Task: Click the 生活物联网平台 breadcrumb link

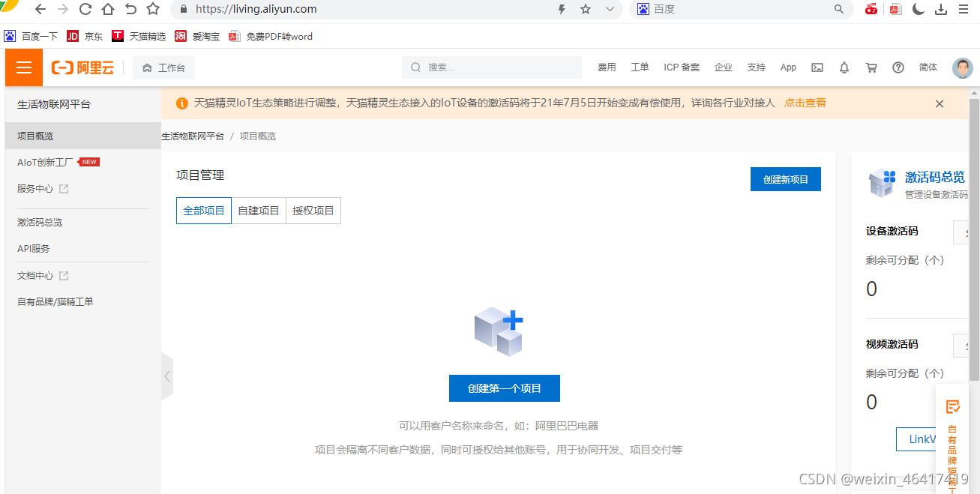Action: [193, 136]
